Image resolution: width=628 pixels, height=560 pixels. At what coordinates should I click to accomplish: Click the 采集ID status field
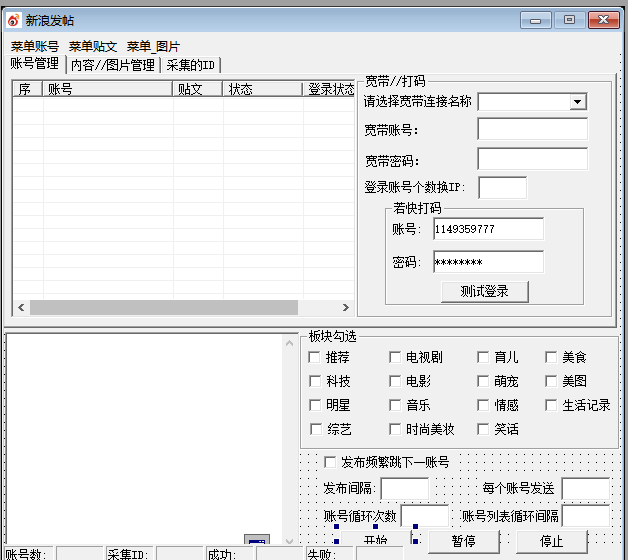tap(179, 553)
